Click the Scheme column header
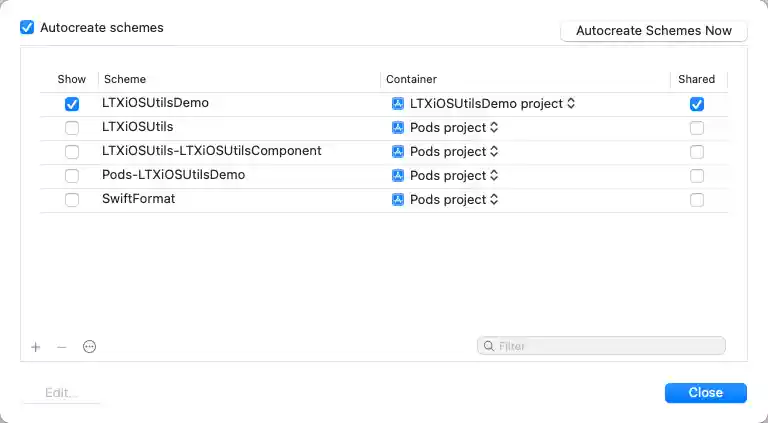 pyautogui.click(x=125, y=79)
